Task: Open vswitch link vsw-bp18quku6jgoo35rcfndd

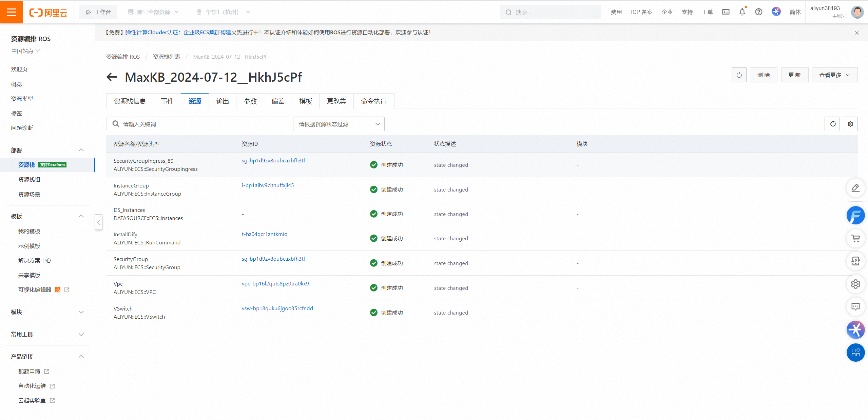Action: tap(277, 308)
